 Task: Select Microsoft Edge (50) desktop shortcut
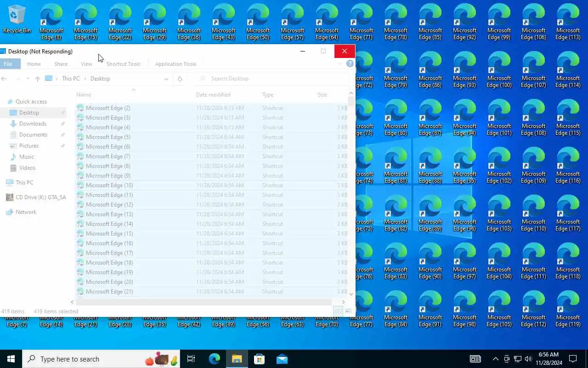pyautogui.click(x=258, y=22)
